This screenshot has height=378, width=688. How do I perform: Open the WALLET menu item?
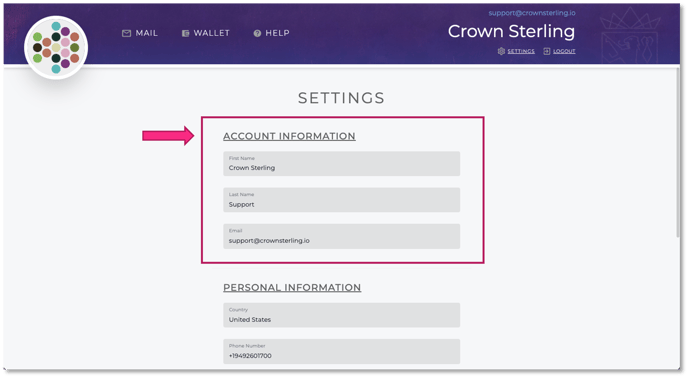[211, 33]
